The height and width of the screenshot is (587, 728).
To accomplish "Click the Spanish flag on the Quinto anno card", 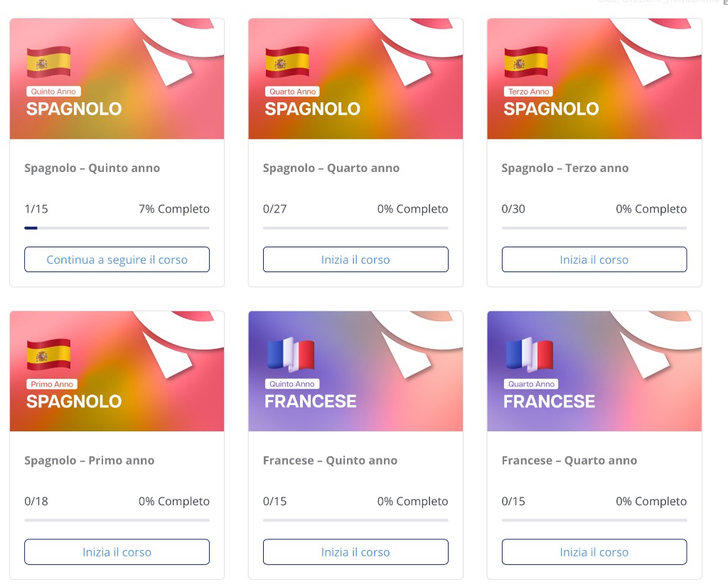I will tap(48, 63).
